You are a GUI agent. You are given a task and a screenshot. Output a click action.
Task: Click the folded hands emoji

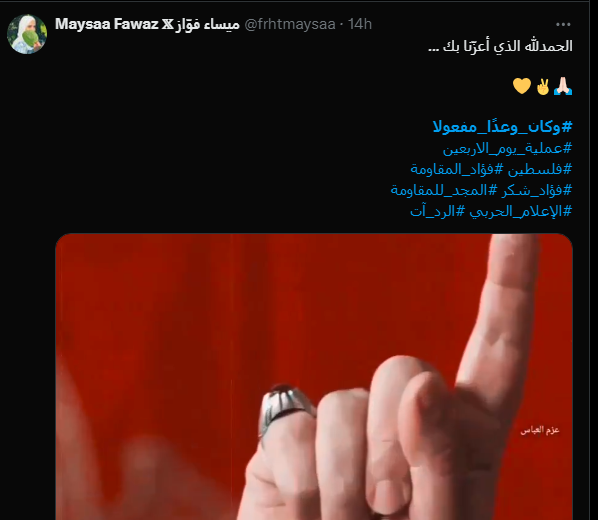click(563, 86)
